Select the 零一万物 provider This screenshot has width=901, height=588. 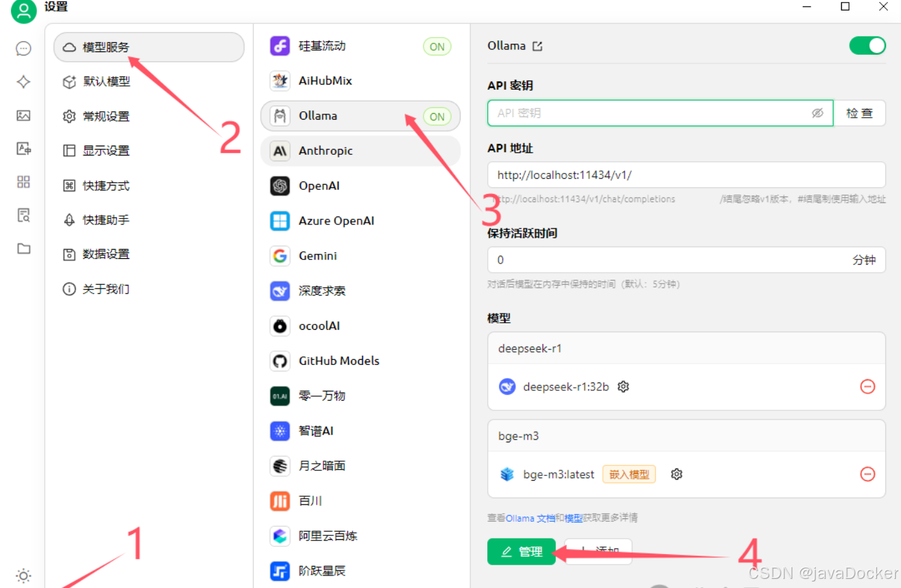(360, 396)
